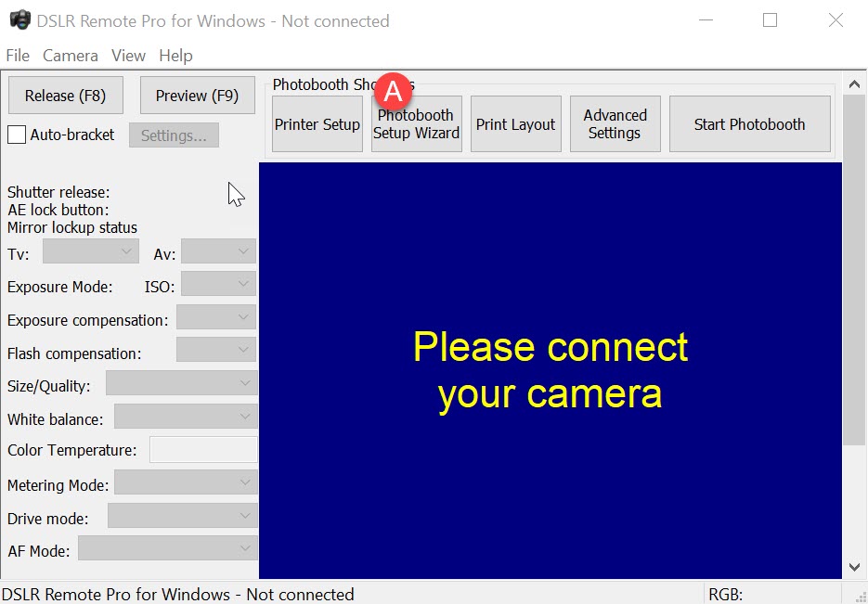This screenshot has width=868, height=604.
Task: Open the Print Layout editor
Action: click(x=515, y=124)
